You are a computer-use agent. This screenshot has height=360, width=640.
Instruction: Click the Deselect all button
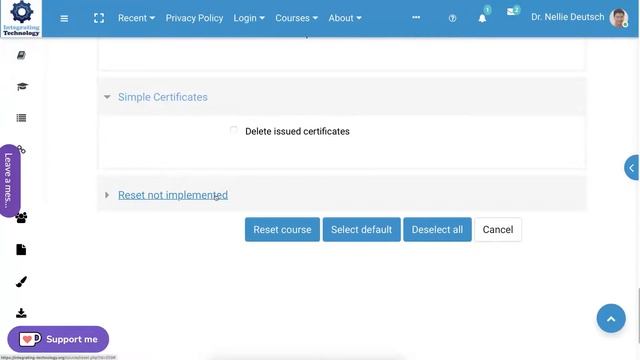tap(438, 229)
